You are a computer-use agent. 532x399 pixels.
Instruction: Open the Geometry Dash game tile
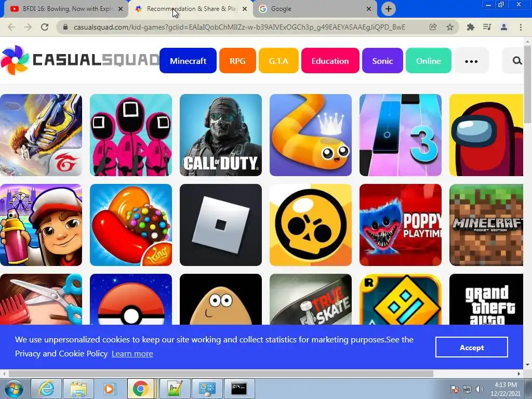(401, 299)
